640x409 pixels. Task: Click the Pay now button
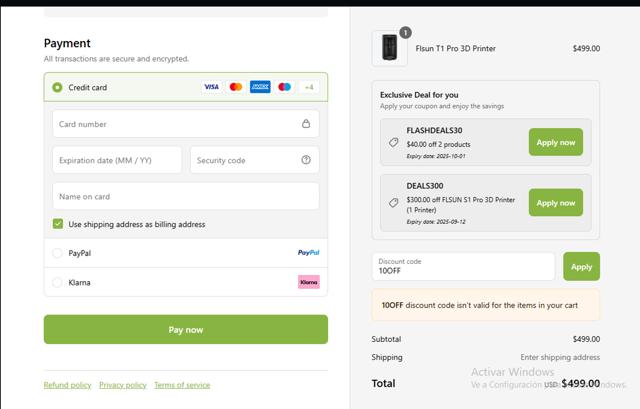[186, 329]
